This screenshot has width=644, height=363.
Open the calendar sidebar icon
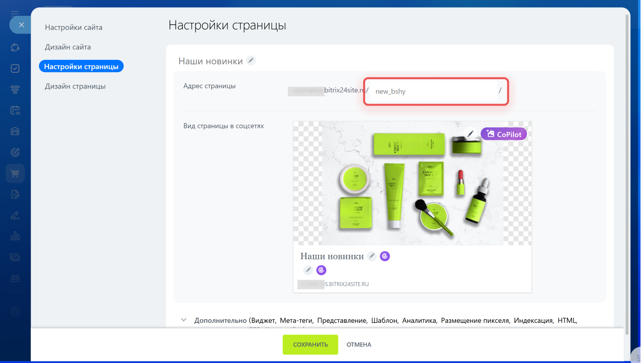(x=15, y=110)
